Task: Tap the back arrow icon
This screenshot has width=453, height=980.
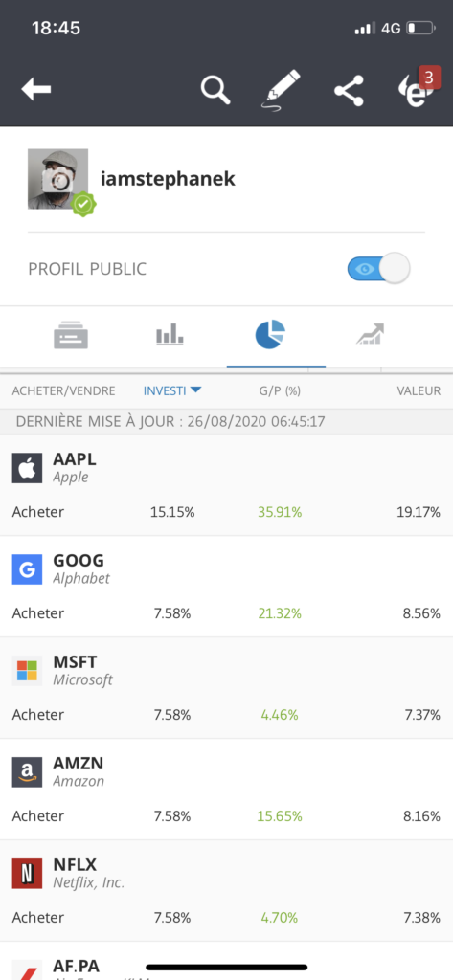Action: click(x=35, y=89)
